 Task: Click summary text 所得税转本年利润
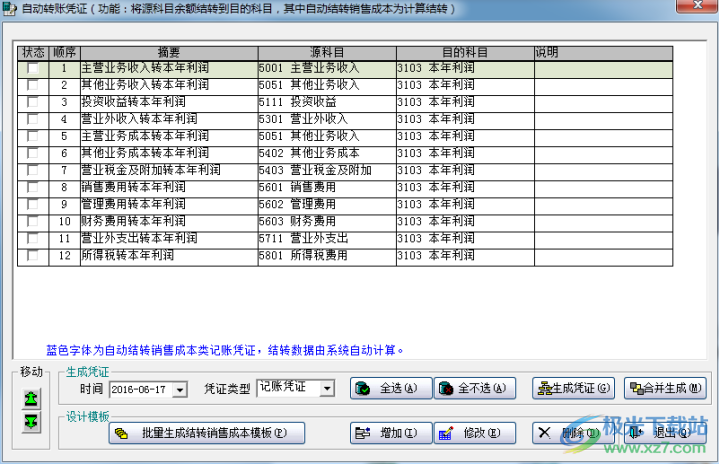click(x=127, y=255)
